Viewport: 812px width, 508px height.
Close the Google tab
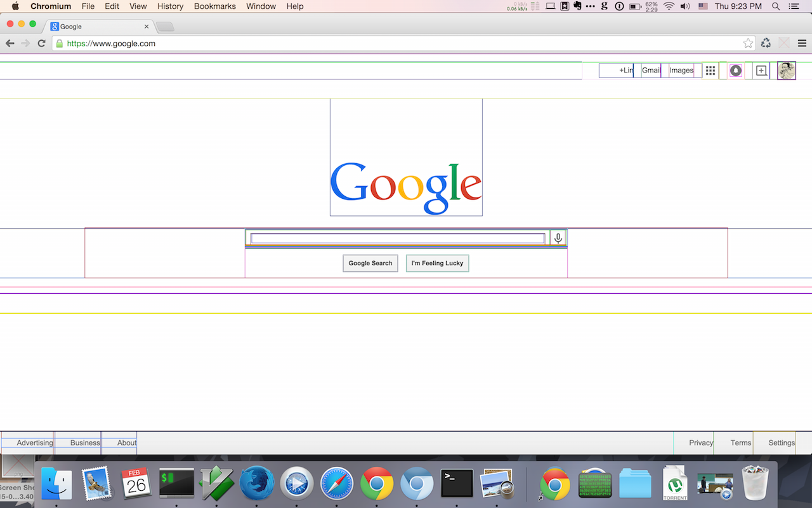147,27
